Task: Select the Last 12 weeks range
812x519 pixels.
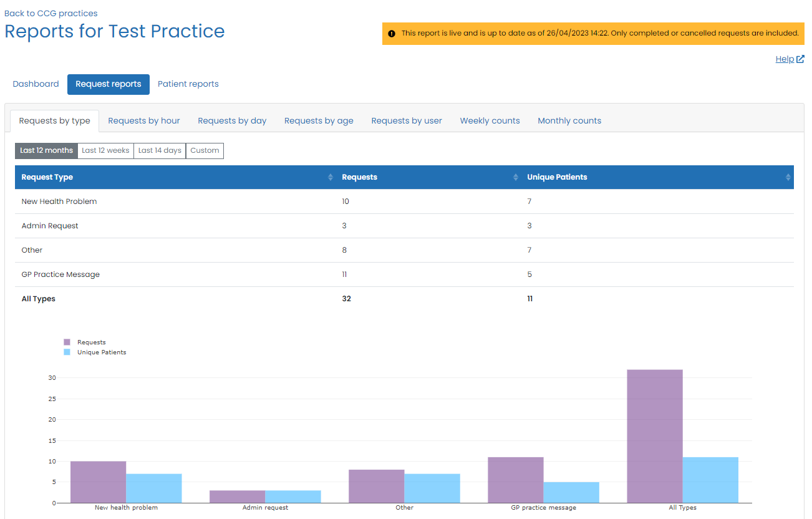Action: click(105, 150)
